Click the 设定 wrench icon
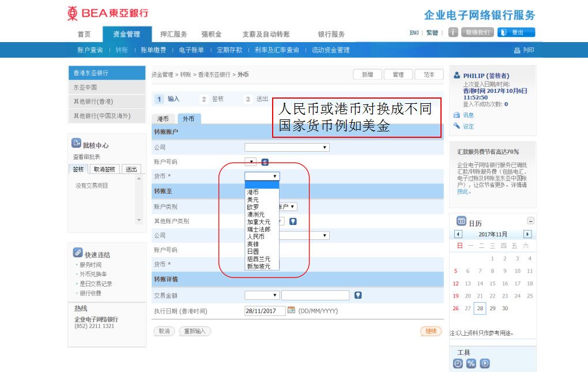588x372 pixels. [457, 126]
